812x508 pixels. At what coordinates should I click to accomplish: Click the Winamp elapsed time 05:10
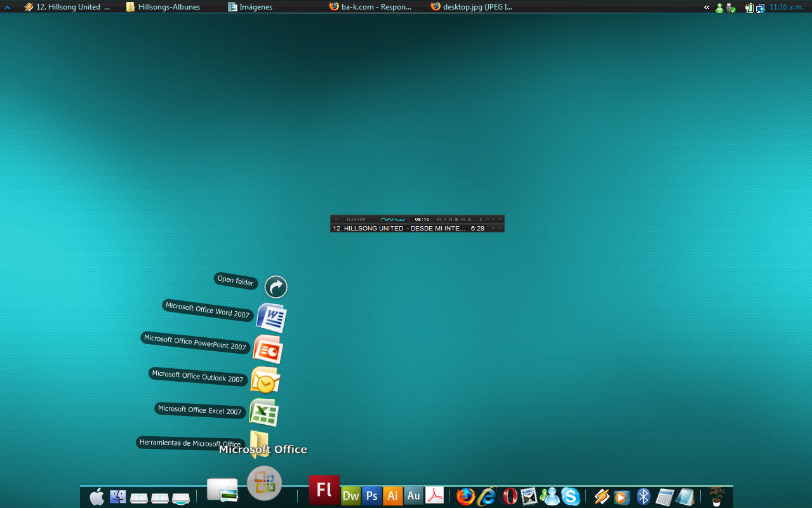[x=422, y=219]
